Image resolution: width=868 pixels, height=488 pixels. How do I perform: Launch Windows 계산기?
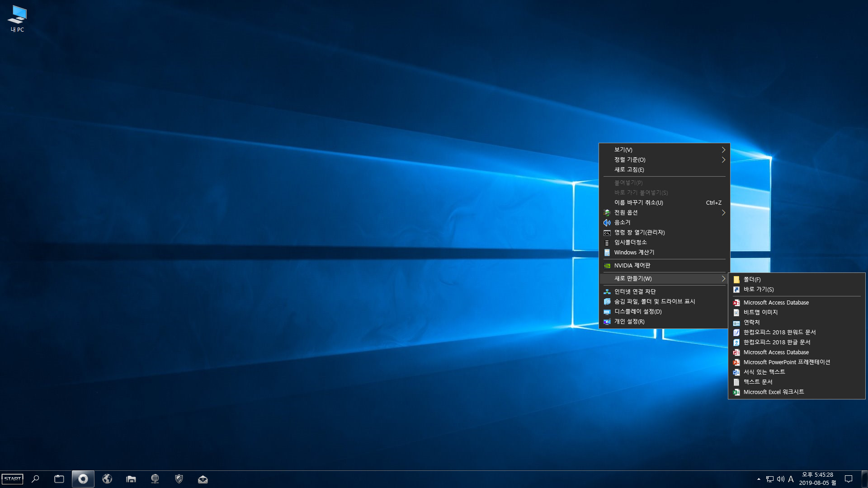pos(665,252)
